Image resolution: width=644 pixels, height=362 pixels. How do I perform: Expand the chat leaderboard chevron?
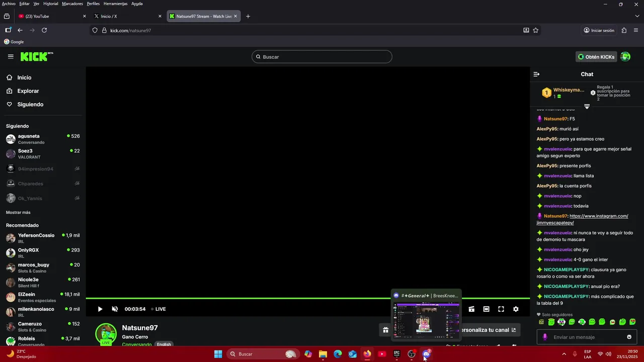[x=587, y=107]
